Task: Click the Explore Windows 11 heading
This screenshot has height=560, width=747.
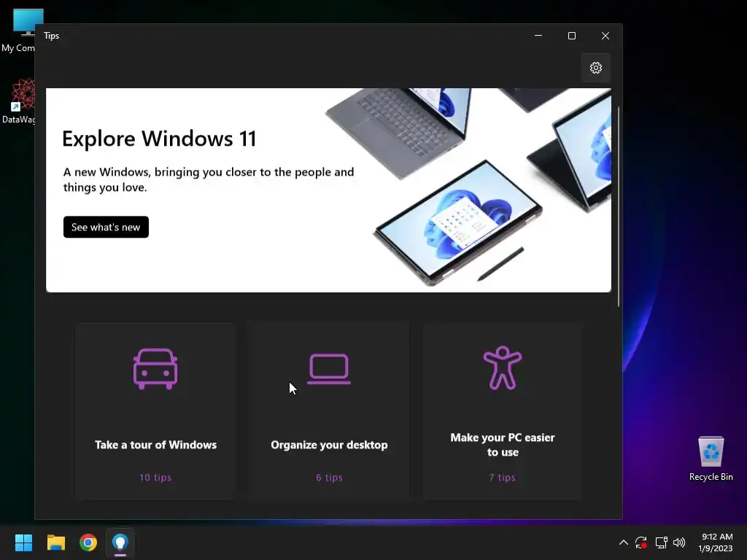Action: (159, 139)
